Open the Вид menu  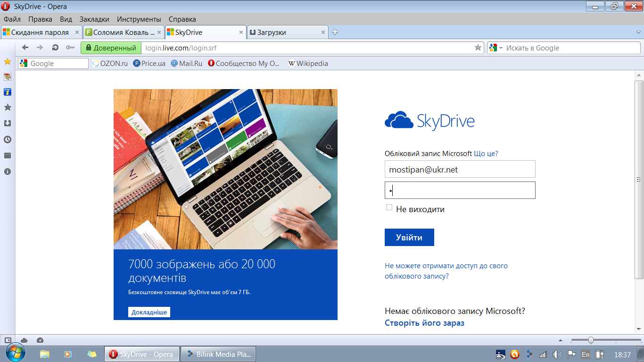click(66, 19)
